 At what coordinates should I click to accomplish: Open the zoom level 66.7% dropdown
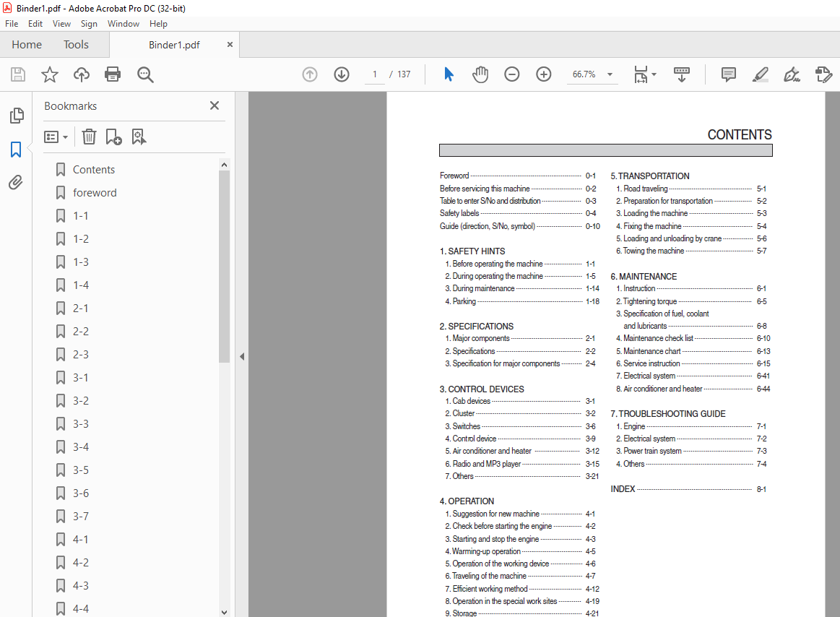point(610,74)
